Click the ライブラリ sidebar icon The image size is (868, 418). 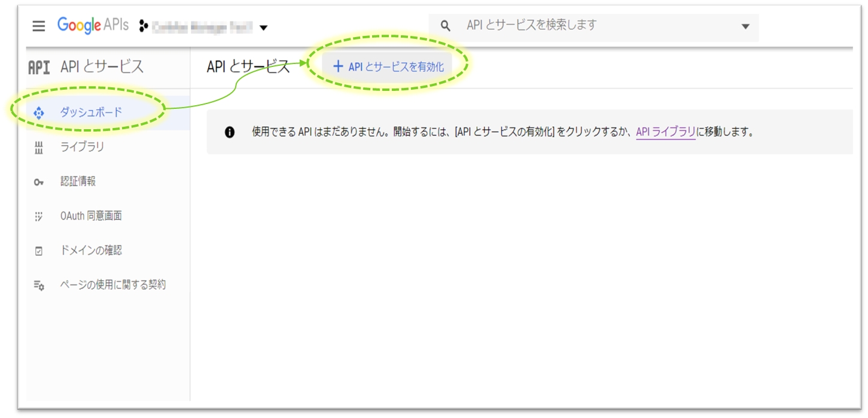coord(39,148)
